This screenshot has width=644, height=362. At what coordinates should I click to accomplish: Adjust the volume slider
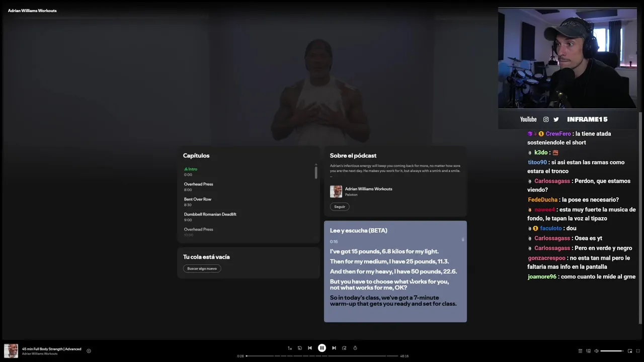pyautogui.click(x=612, y=351)
